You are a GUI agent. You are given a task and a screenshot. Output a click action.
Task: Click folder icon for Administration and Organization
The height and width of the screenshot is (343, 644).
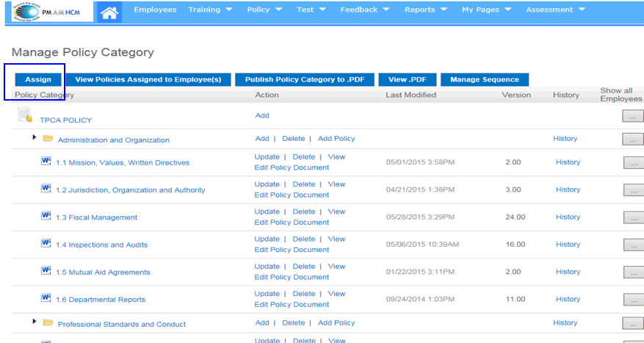(48, 139)
